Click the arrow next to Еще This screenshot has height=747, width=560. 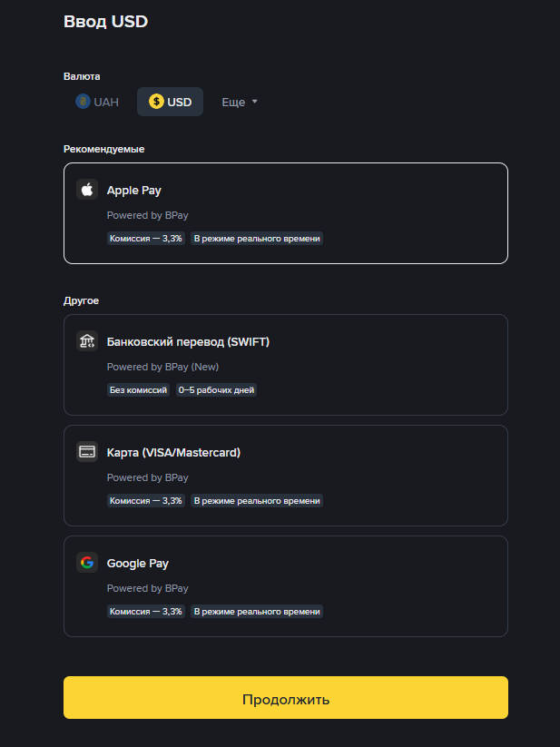254,102
